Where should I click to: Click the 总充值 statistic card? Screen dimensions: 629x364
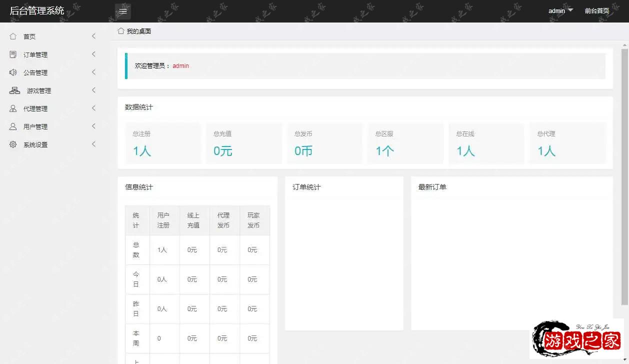[244, 143]
